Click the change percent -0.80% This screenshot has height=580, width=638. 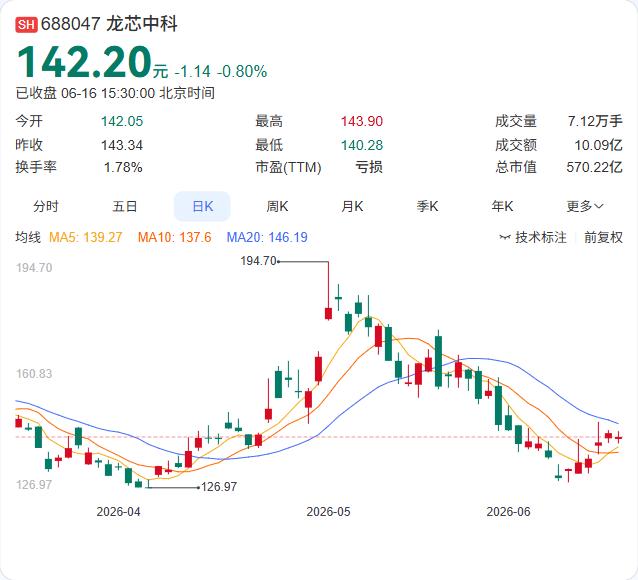(243, 71)
